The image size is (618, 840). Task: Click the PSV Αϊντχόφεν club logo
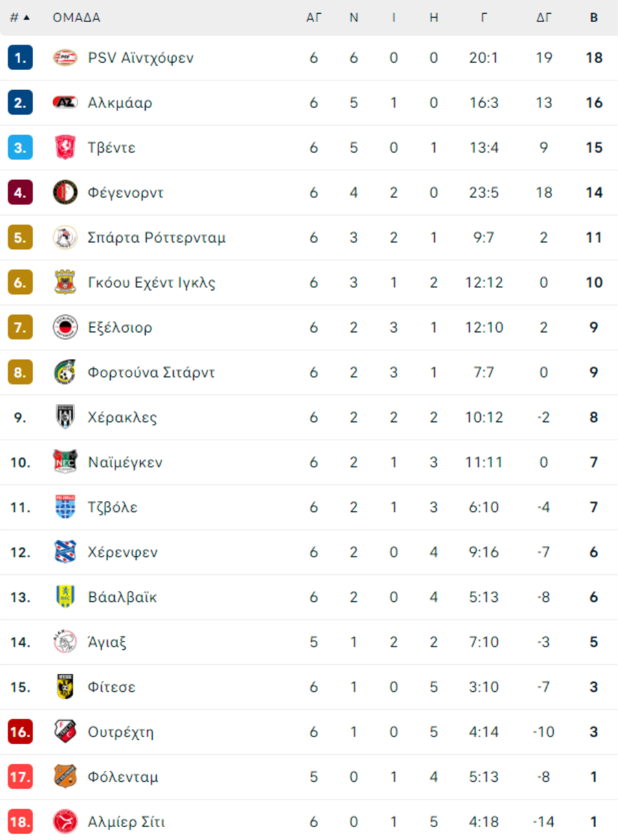65,58
